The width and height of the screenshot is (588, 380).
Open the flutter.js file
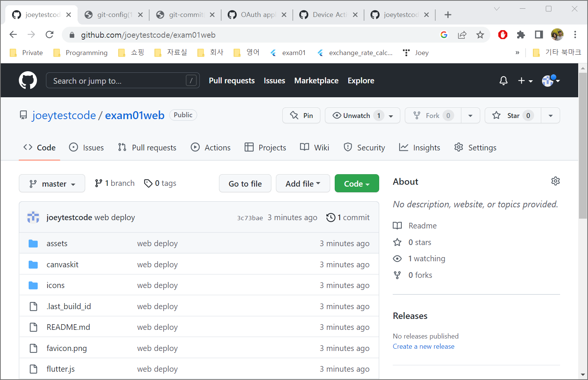(61, 369)
